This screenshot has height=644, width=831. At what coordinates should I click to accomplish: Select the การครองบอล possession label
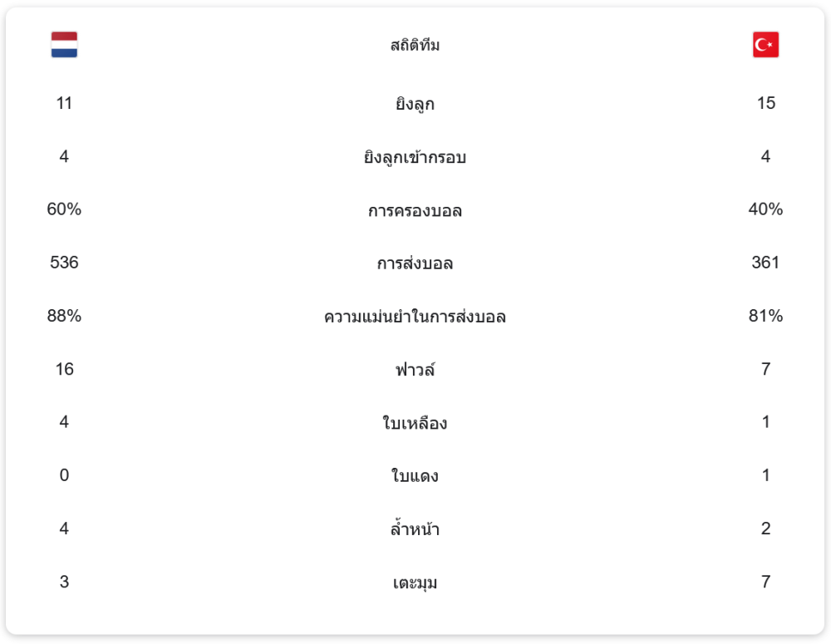415,211
